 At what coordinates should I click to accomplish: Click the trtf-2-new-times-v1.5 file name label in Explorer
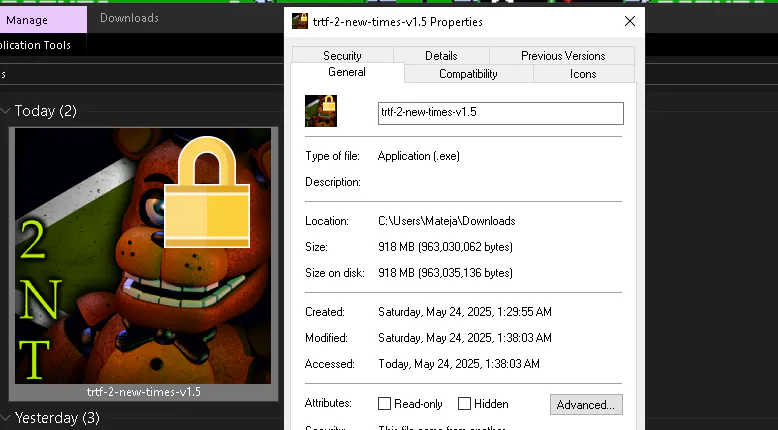click(144, 392)
